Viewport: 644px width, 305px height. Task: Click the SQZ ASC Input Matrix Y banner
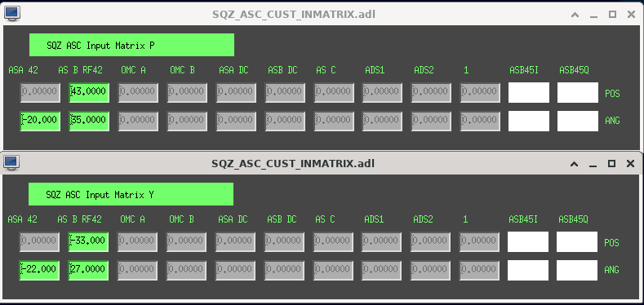point(131,194)
